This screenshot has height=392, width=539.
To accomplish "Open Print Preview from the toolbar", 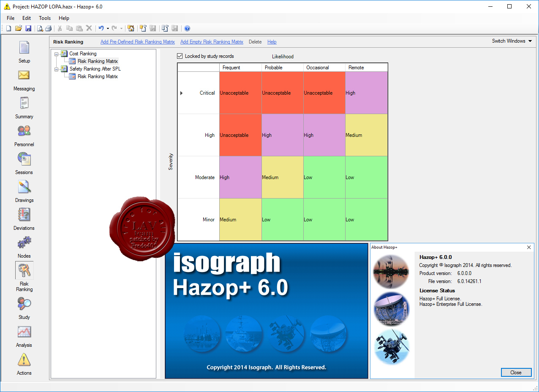I will click(40, 28).
